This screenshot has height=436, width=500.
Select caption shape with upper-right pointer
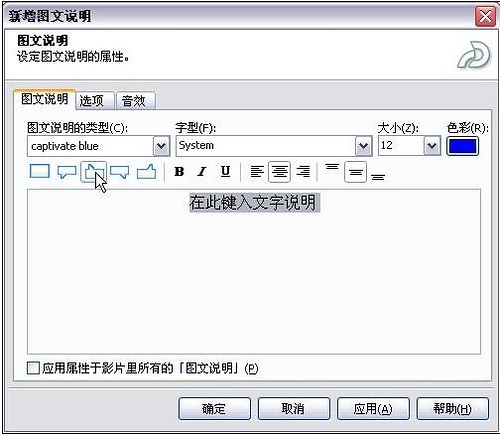click(147, 172)
